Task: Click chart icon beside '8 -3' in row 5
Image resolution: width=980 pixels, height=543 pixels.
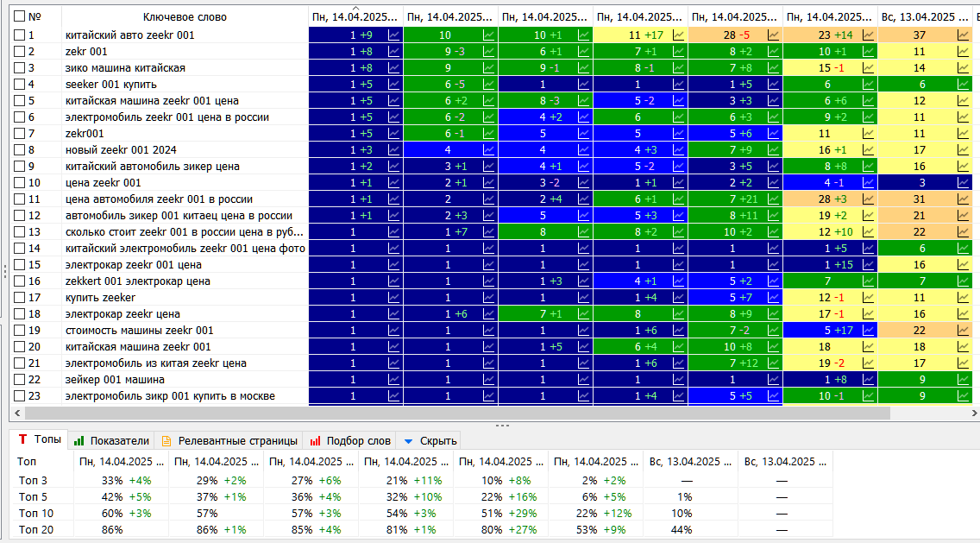Action: pos(584,101)
